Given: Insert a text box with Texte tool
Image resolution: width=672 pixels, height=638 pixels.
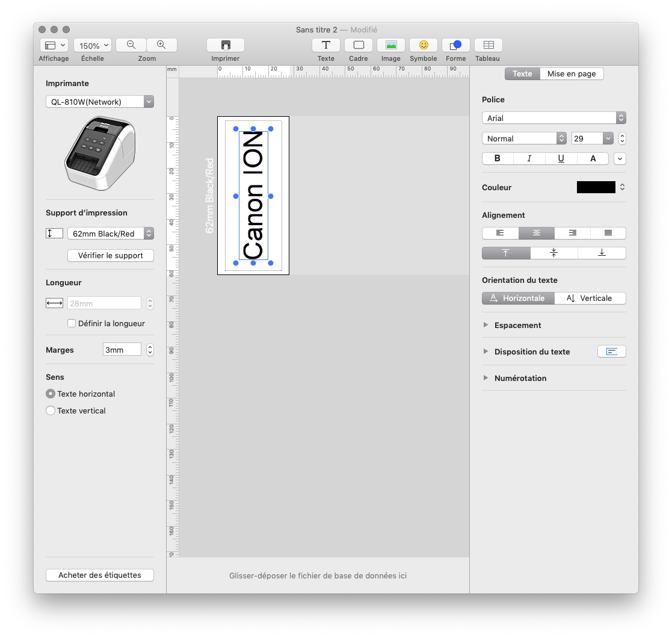Looking at the screenshot, I should click(325, 45).
